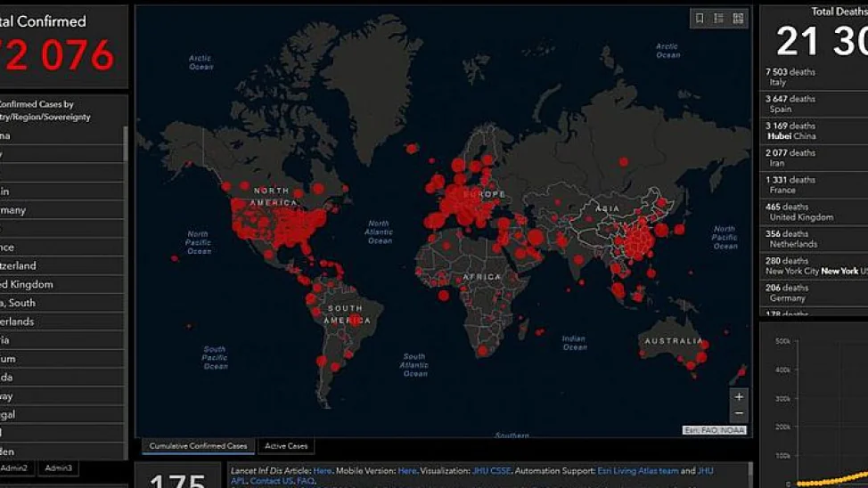Select the Admin2 tab

pos(14,468)
